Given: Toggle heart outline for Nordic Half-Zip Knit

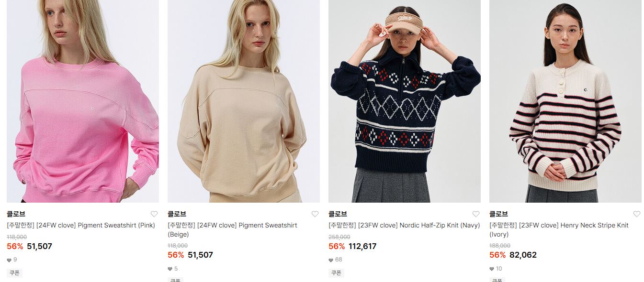Looking at the screenshot, I should pyautogui.click(x=476, y=214).
